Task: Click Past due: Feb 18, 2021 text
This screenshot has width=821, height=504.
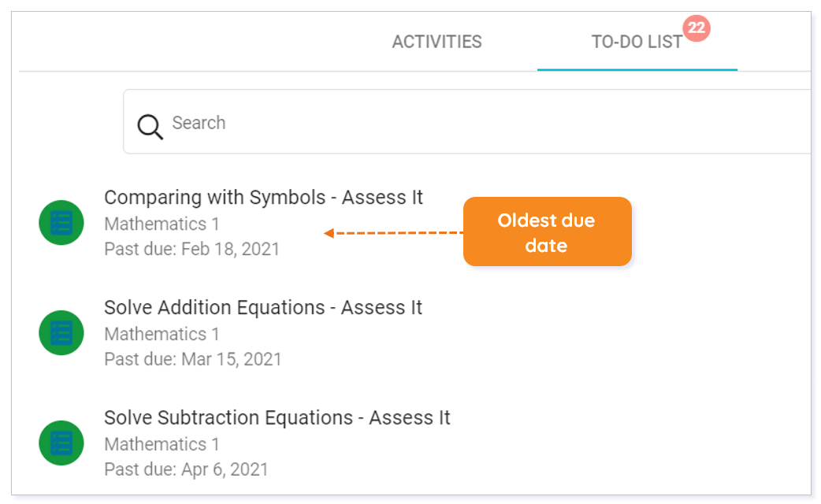Action: 191,249
